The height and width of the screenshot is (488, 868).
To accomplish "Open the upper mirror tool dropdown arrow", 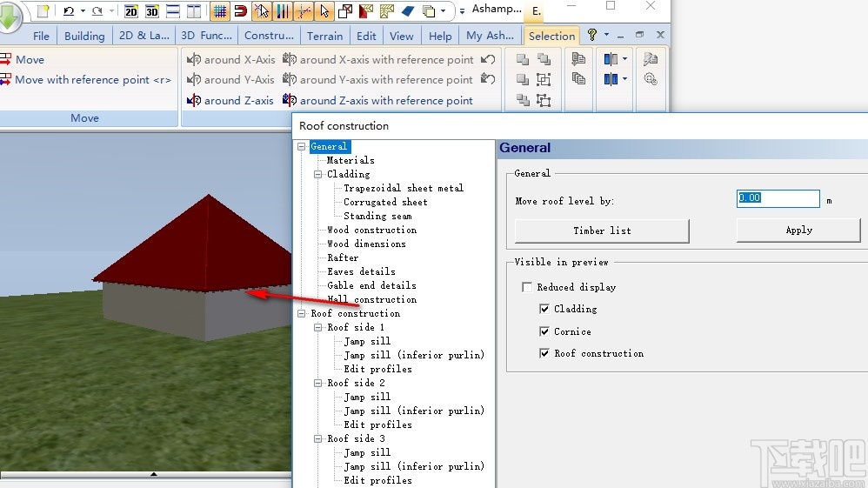I will [x=625, y=58].
